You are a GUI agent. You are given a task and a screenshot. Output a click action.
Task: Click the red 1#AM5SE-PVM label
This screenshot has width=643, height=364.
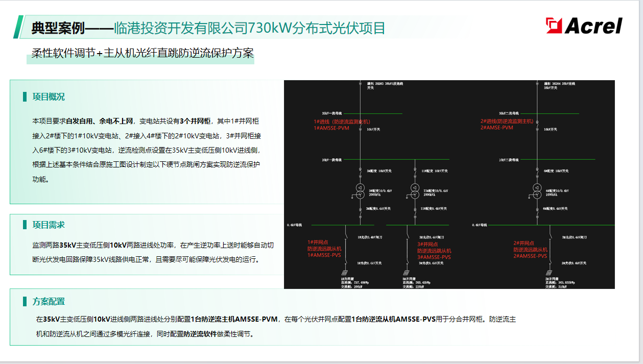[x=331, y=128]
